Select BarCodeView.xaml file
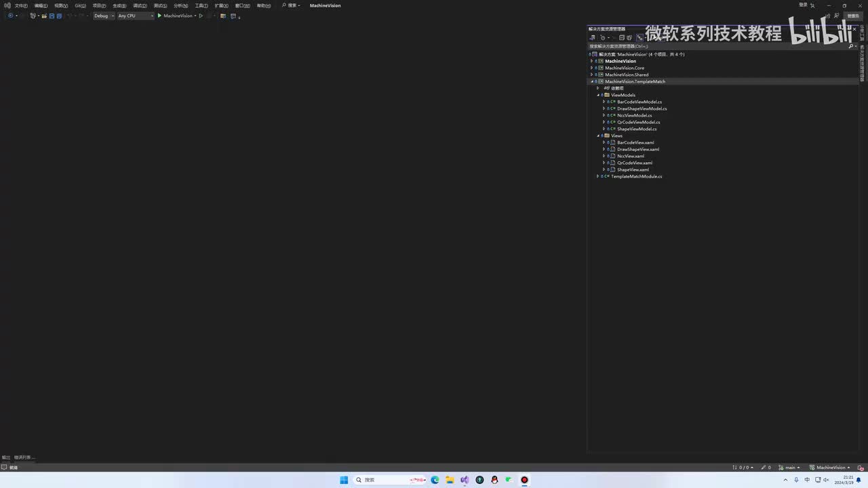The height and width of the screenshot is (488, 868). 635,142
